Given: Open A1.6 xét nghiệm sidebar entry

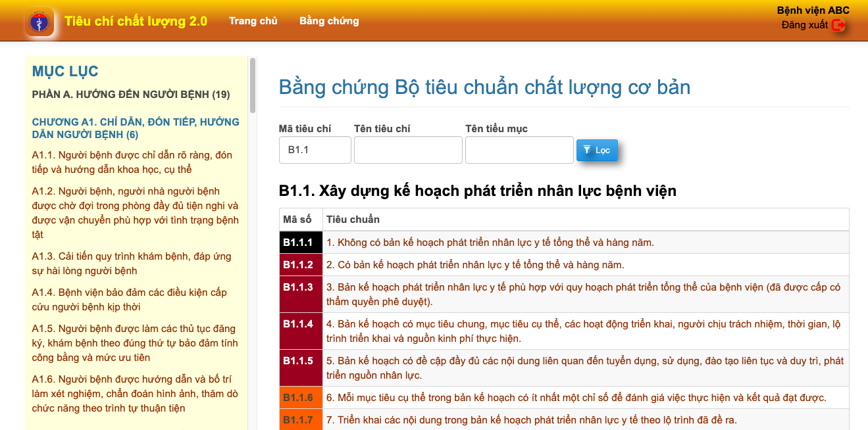Looking at the screenshot, I should click(135, 394).
